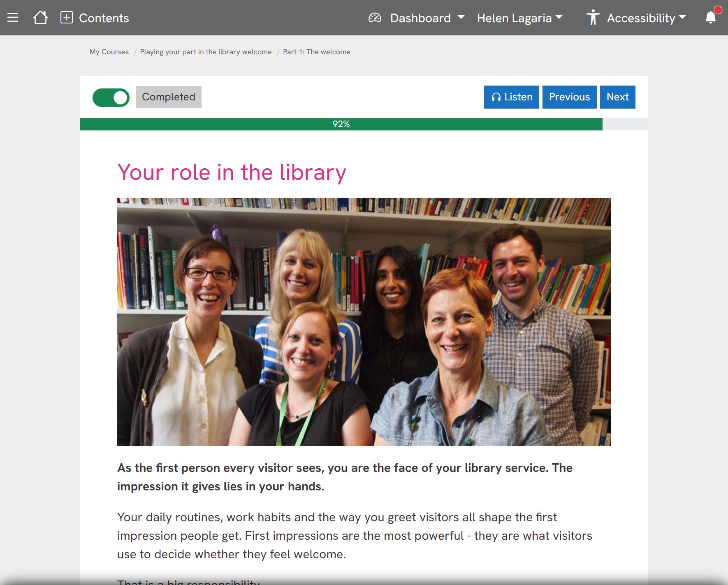This screenshot has width=728, height=585.
Task: Click the 92% progress bar
Action: [364, 124]
